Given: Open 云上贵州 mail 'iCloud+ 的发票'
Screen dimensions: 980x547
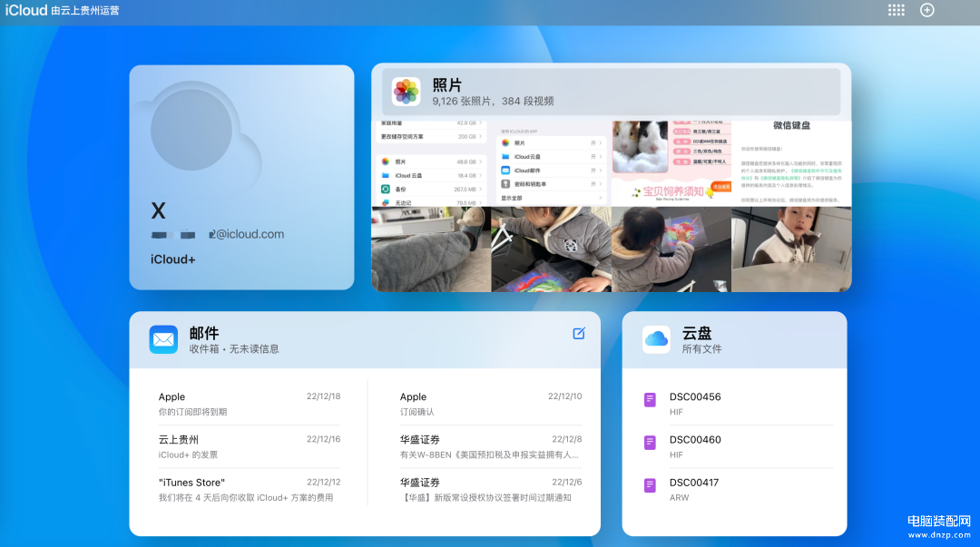Looking at the screenshot, I should pyautogui.click(x=250, y=446).
